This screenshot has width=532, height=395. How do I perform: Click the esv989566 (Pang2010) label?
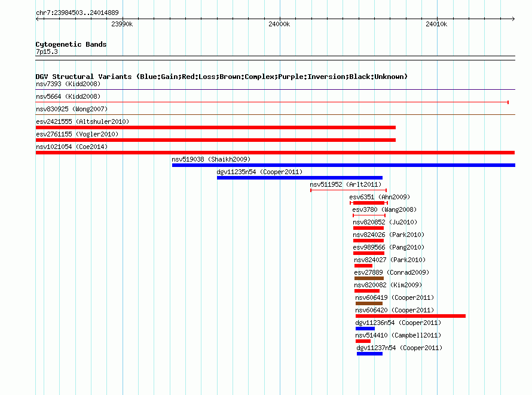click(389, 247)
